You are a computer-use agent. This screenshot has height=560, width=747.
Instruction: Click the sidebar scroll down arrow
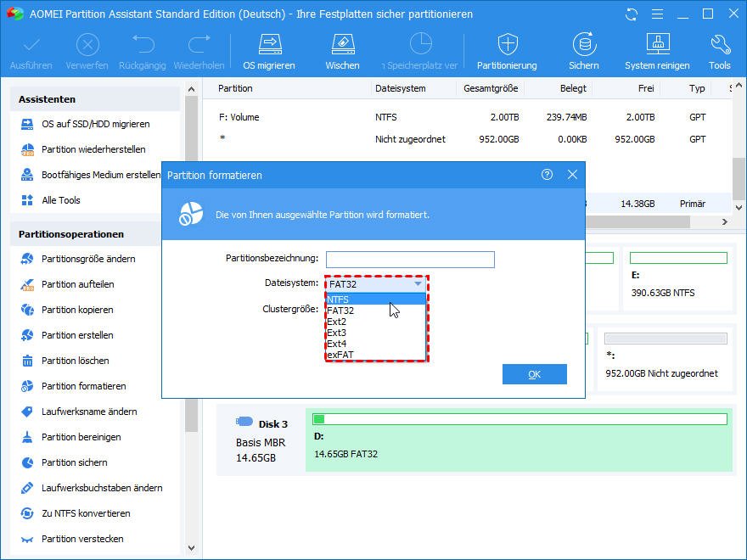(x=192, y=548)
